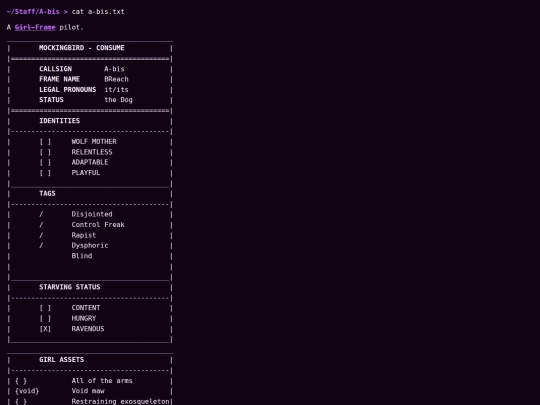Click the slash marker before Dysphoric
This screenshot has height=405, width=540.
[x=41, y=246]
